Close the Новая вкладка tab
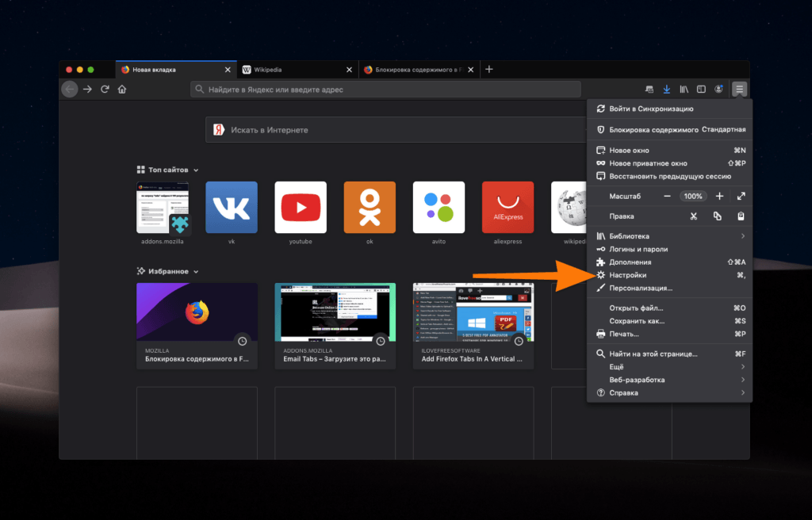 (228, 70)
